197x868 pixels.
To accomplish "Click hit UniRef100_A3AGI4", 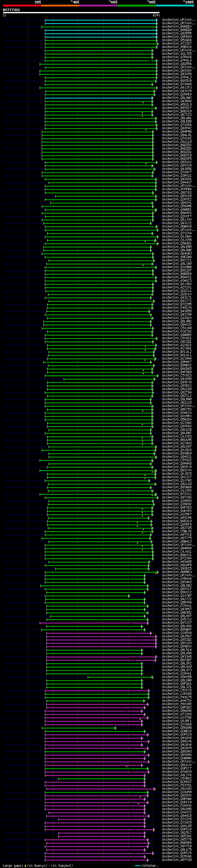I will [176, 413].
